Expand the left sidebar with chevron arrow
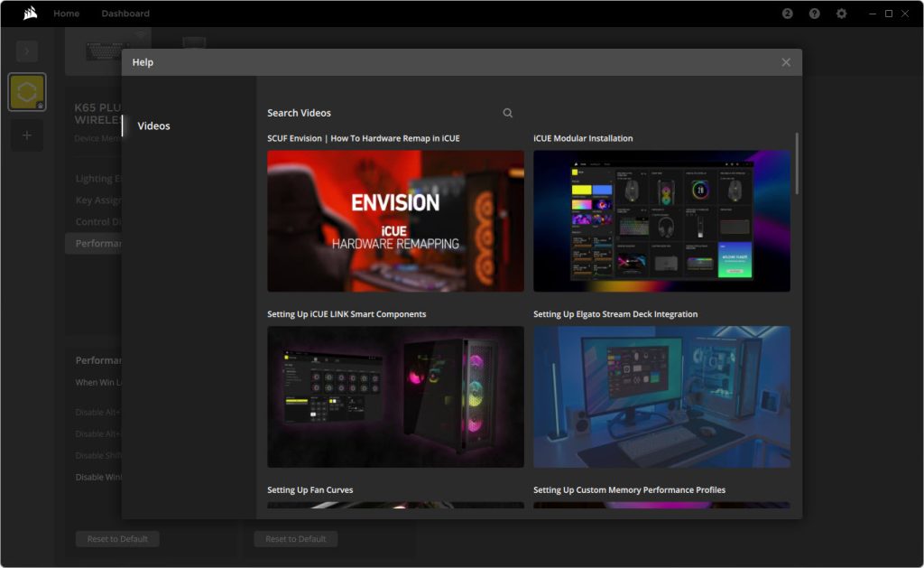The height and width of the screenshot is (568, 924). (x=26, y=51)
